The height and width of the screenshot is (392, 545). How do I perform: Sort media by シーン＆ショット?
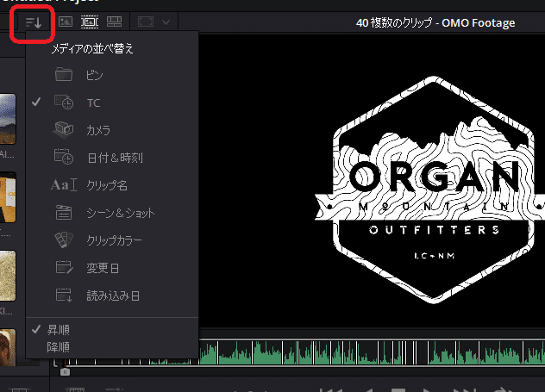(x=112, y=213)
